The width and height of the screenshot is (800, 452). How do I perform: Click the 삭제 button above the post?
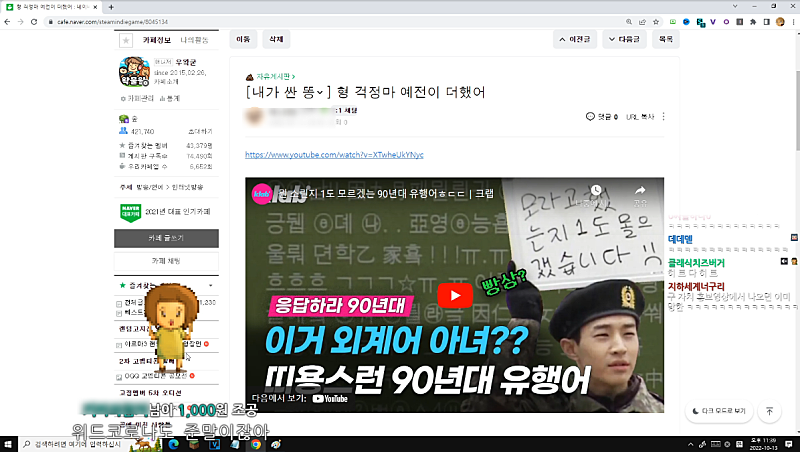click(x=276, y=39)
